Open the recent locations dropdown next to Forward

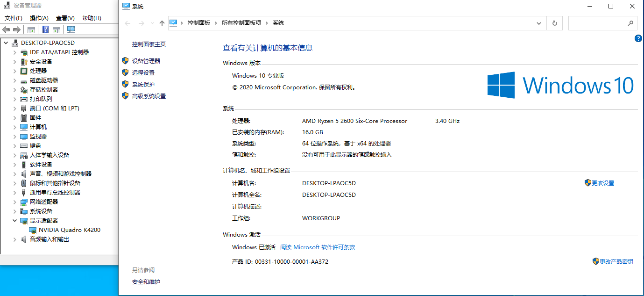pyautogui.click(x=152, y=23)
